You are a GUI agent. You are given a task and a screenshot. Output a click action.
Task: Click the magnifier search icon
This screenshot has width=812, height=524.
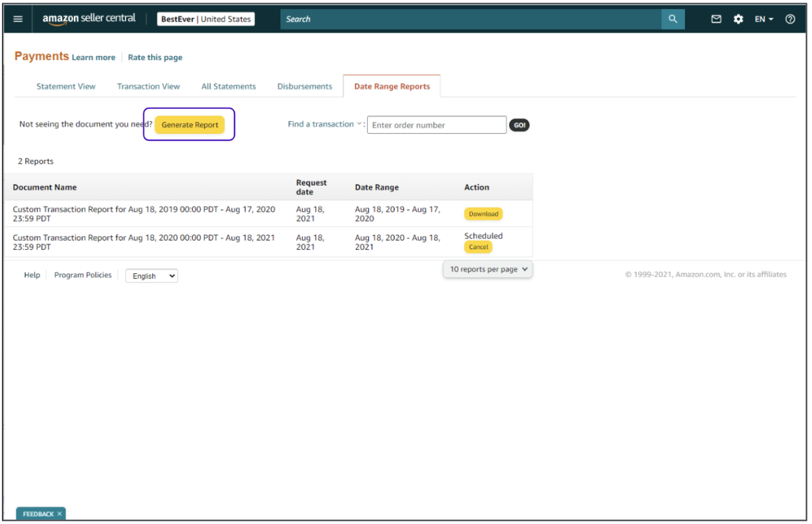pos(672,19)
